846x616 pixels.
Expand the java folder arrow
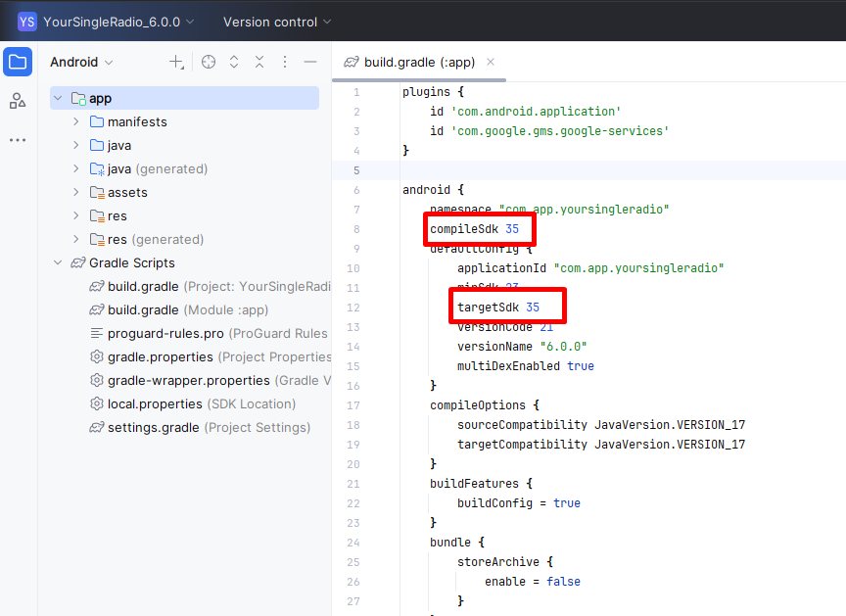coord(76,145)
